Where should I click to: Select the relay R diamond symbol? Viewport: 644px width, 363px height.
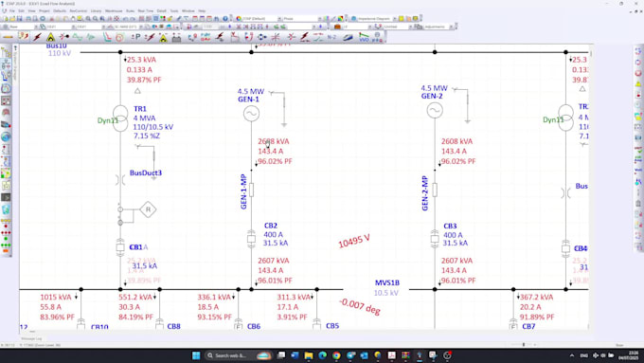tap(148, 209)
